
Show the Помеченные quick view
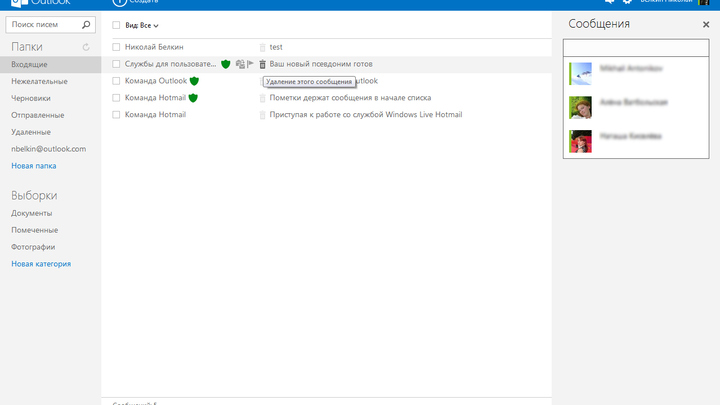(34, 230)
